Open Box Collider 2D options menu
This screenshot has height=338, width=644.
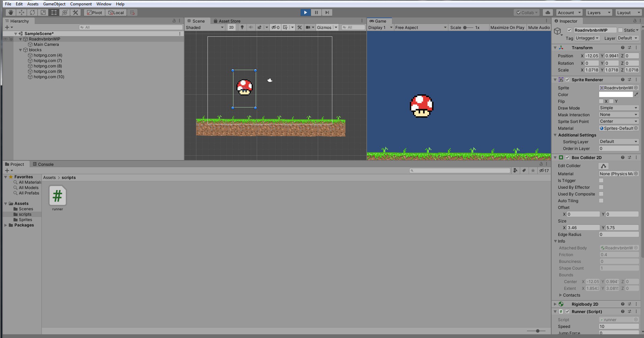click(636, 157)
